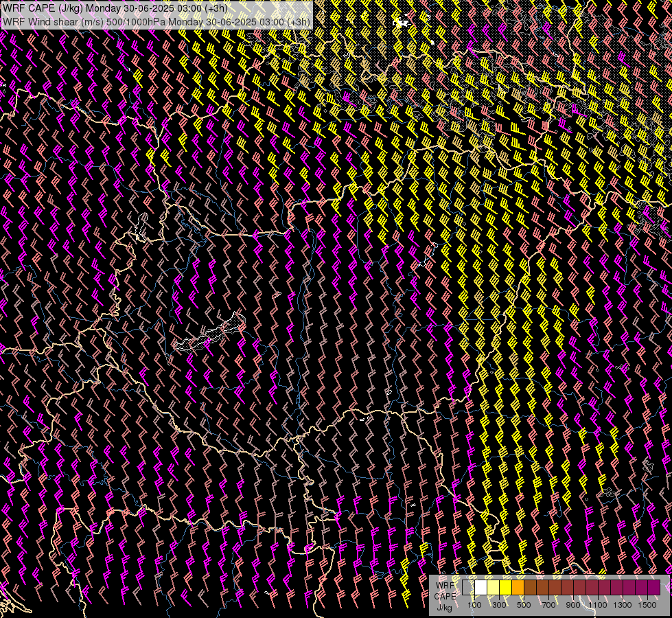This screenshot has height=618, width=672.
Task: Select the bright yellow legend swatch before 300
Action: coord(505,587)
